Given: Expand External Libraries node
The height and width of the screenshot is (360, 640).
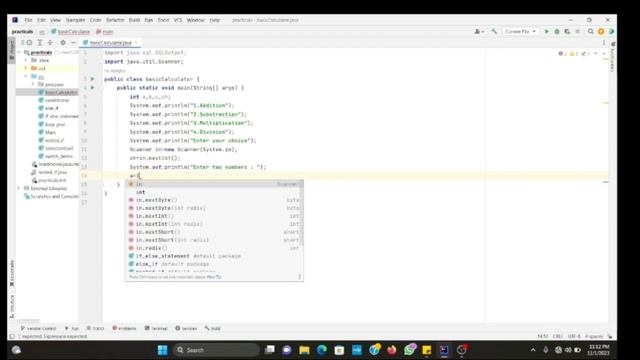Looking at the screenshot, I should coord(19,188).
